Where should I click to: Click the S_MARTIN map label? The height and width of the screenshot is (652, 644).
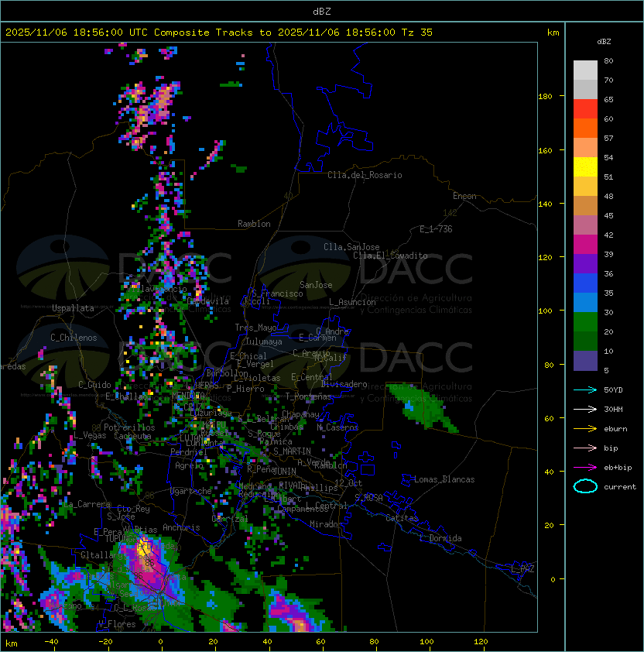[292, 451]
